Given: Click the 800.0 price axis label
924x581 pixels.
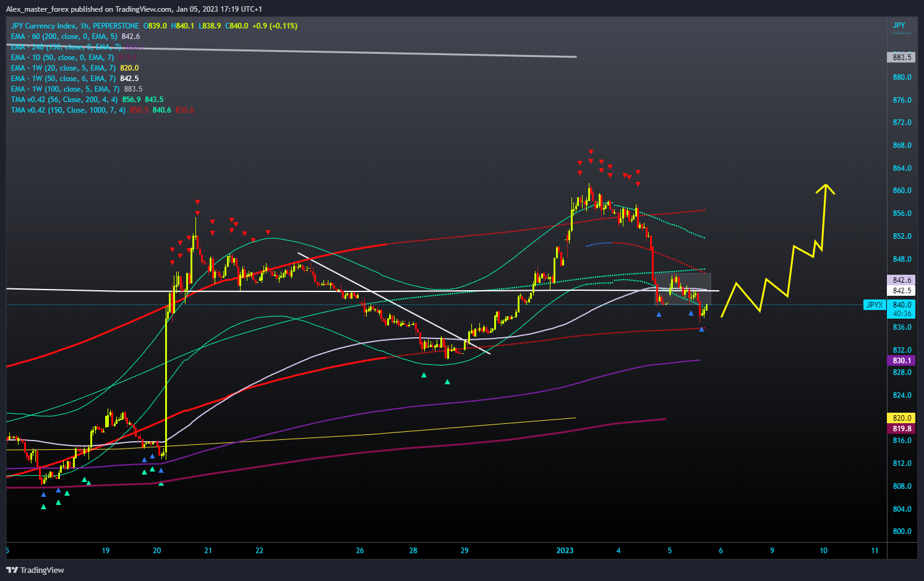Looking at the screenshot, I should click(902, 532).
